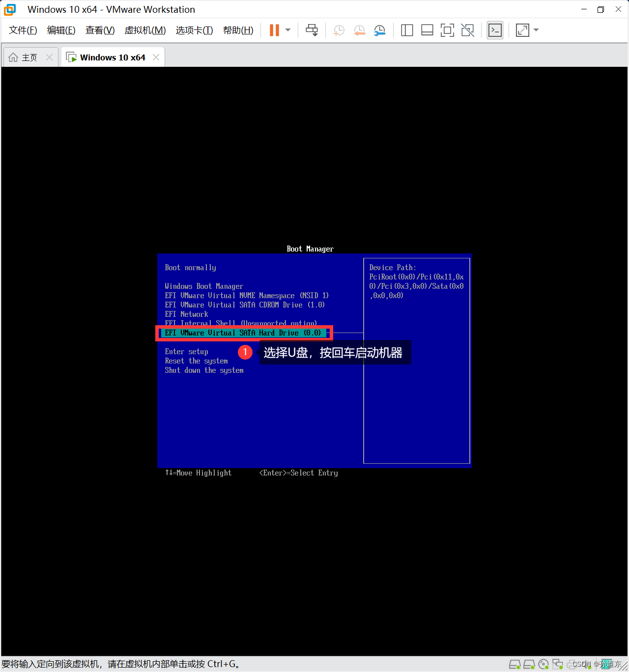Image resolution: width=629 pixels, height=672 pixels.
Task: Click the VMware Workstation title bar logo
Action: (x=10, y=9)
